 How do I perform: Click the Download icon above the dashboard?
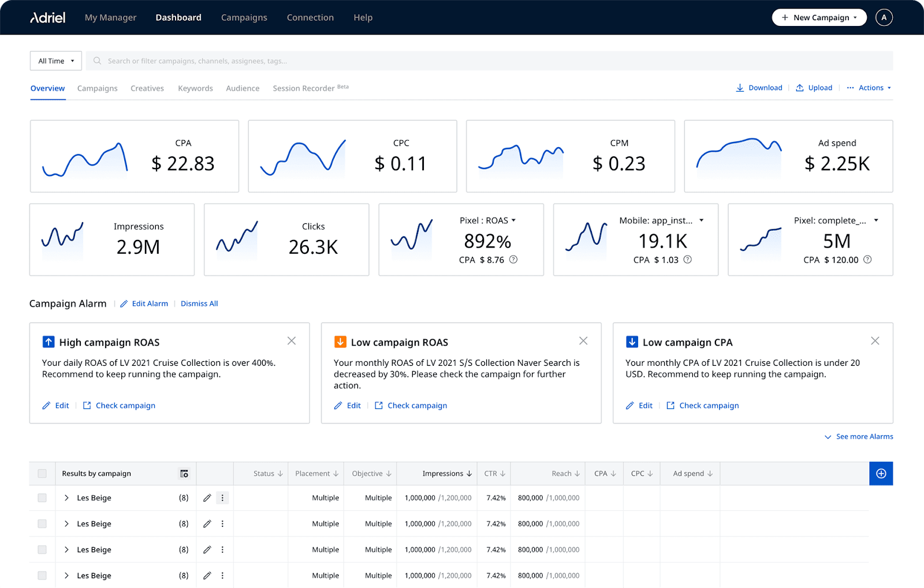click(741, 87)
